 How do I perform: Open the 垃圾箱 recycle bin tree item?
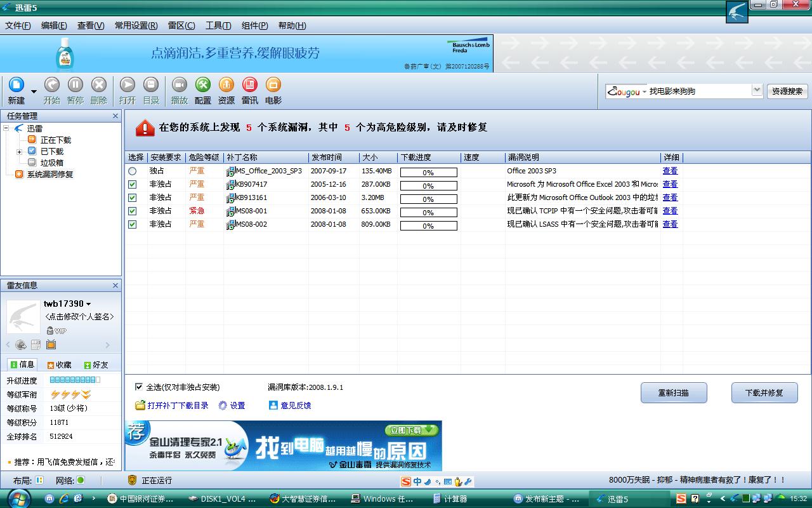click(52, 163)
